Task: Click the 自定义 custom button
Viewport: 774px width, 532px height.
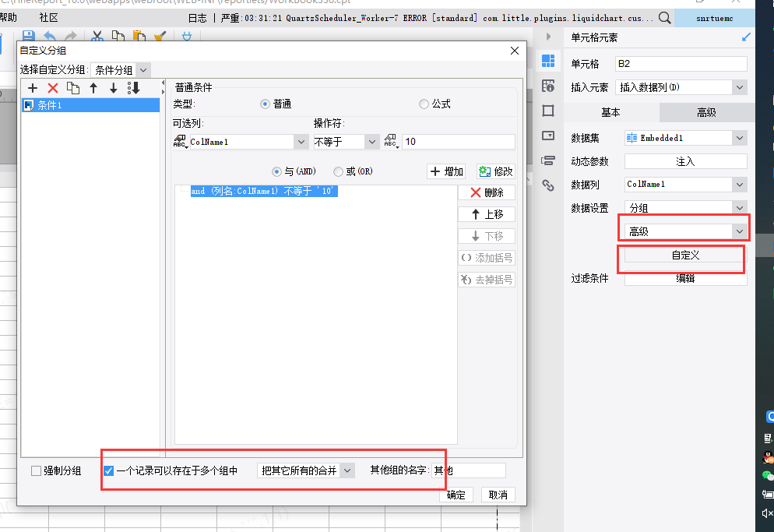Action: (x=686, y=255)
